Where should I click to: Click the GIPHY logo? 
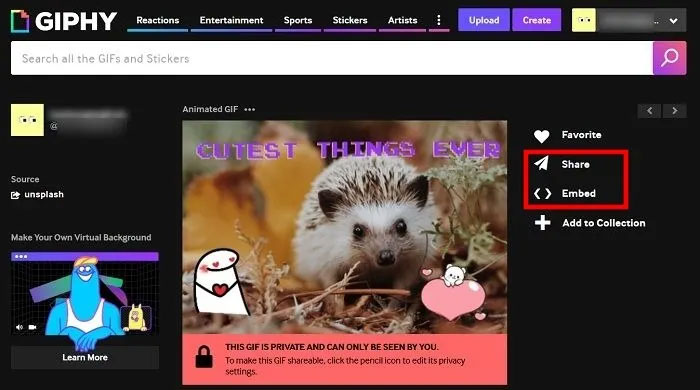(64, 21)
